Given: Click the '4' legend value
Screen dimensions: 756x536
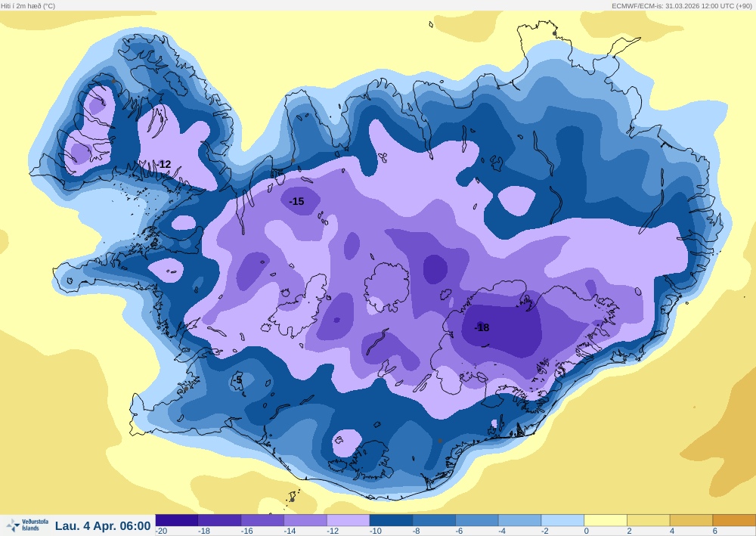Looking at the screenshot, I should (673, 531).
